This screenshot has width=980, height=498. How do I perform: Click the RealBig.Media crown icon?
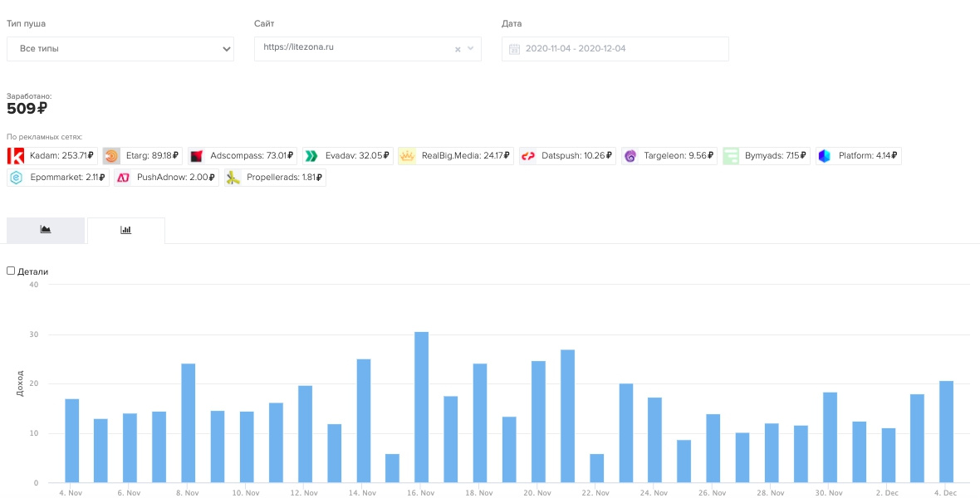point(407,155)
